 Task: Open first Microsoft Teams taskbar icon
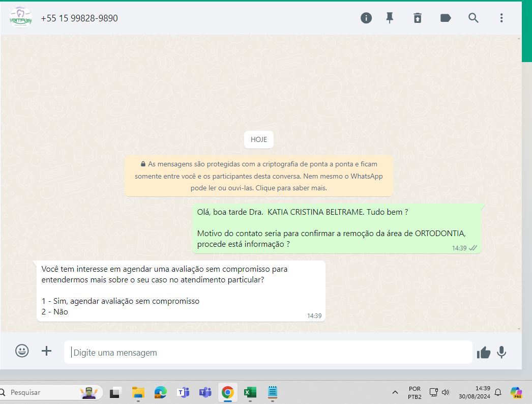pyautogui.click(x=183, y=392)
